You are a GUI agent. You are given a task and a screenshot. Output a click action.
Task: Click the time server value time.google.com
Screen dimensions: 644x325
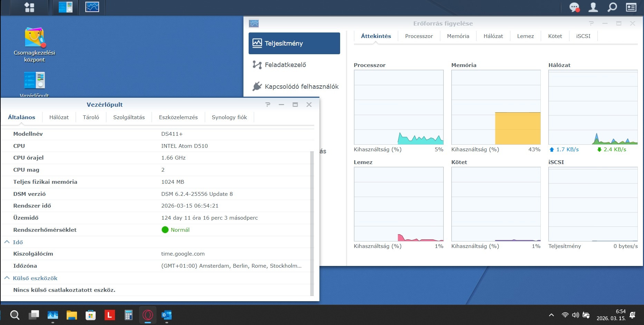pyautogui.click(x=183, y=254)
